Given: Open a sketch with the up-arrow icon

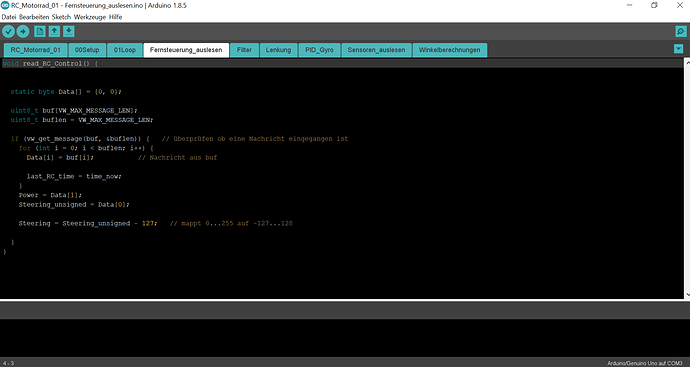Looking at the screenshot, I should click(x=54, y=31).
